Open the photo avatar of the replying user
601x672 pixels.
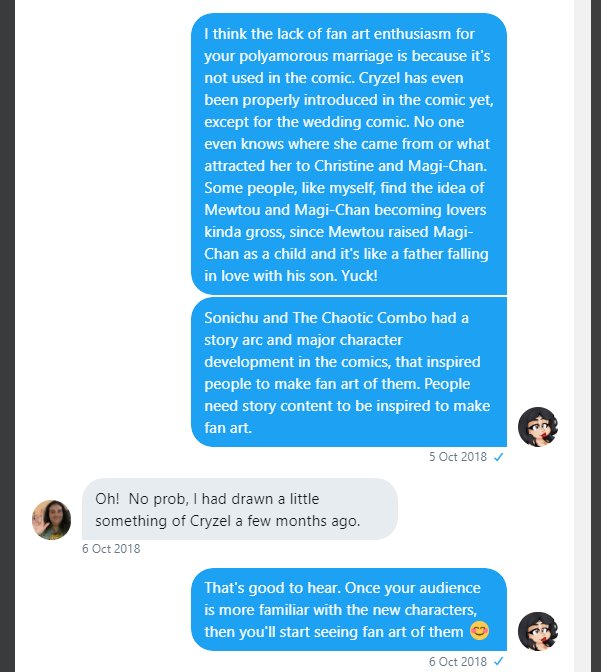[52, 519]
